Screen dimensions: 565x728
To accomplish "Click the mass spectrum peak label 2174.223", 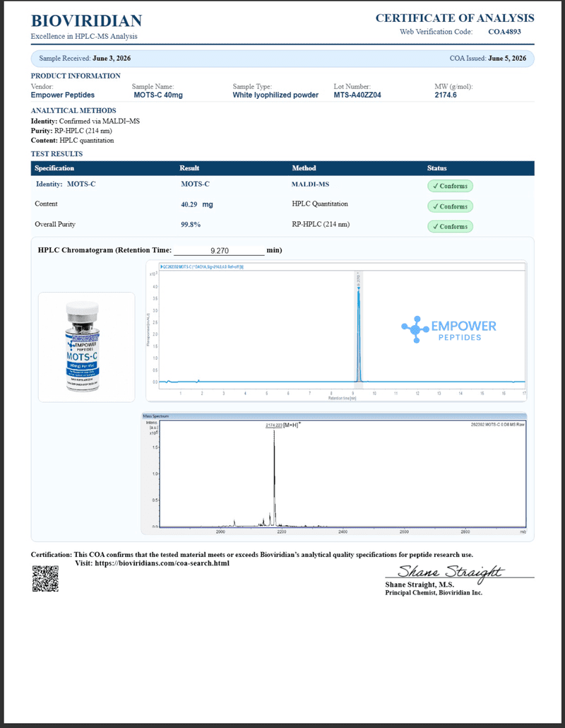I will [x=274, y=425].
